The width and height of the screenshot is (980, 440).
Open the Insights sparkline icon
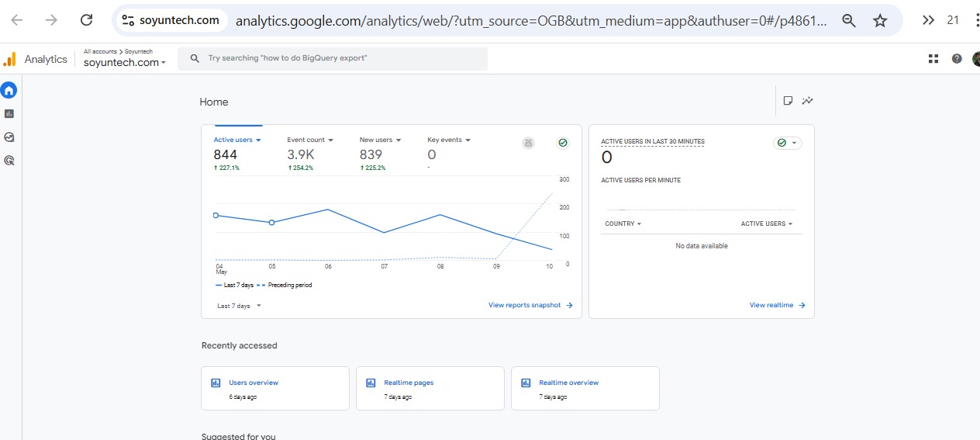pyautogui.click(x=808, y=101)
